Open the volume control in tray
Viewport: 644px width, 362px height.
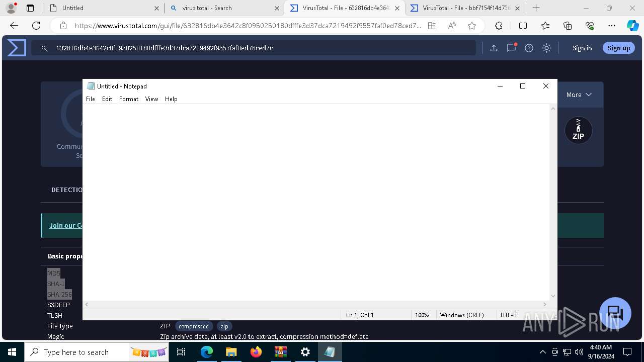pos(579,352)
